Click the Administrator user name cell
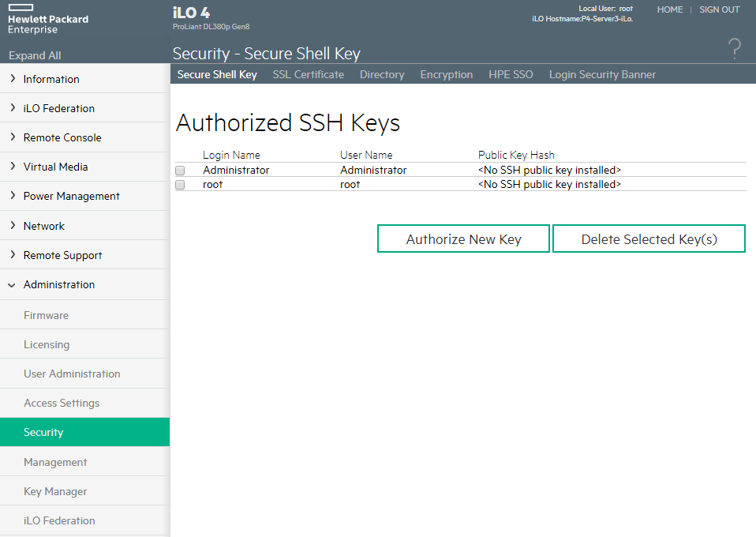Screen dimensions: 756x537 (373, 170)
